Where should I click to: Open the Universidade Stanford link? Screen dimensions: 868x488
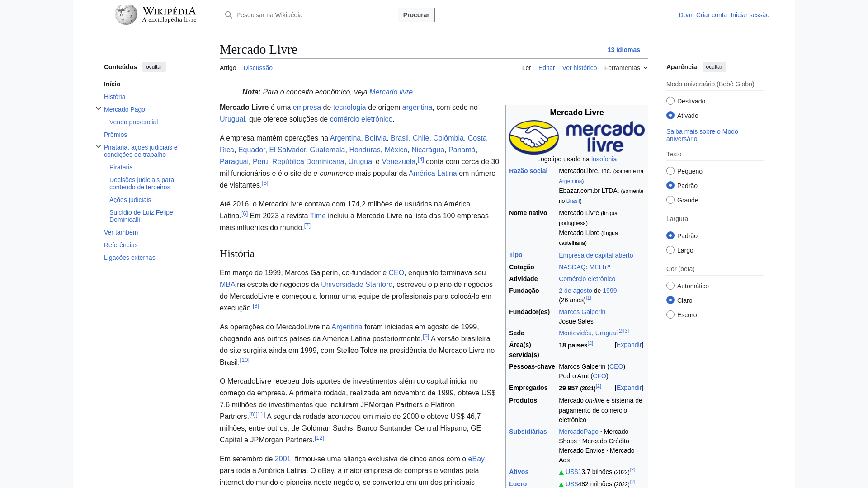point(357,284)
